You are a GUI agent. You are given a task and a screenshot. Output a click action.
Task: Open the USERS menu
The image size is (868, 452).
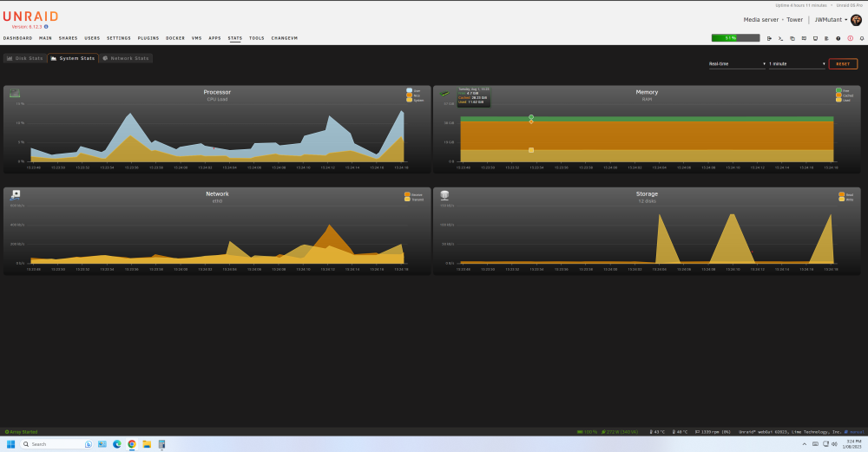[93, 38]
